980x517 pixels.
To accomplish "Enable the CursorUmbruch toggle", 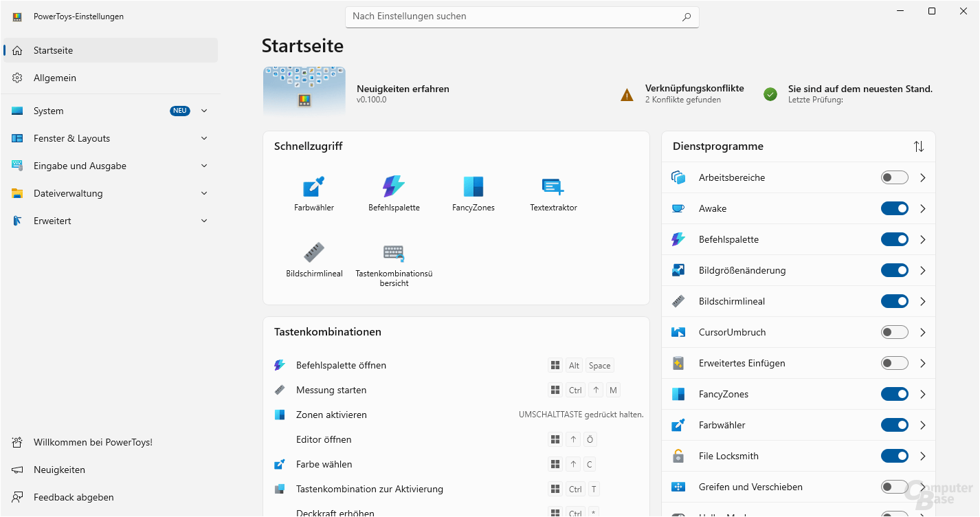I will pos(895,332).
